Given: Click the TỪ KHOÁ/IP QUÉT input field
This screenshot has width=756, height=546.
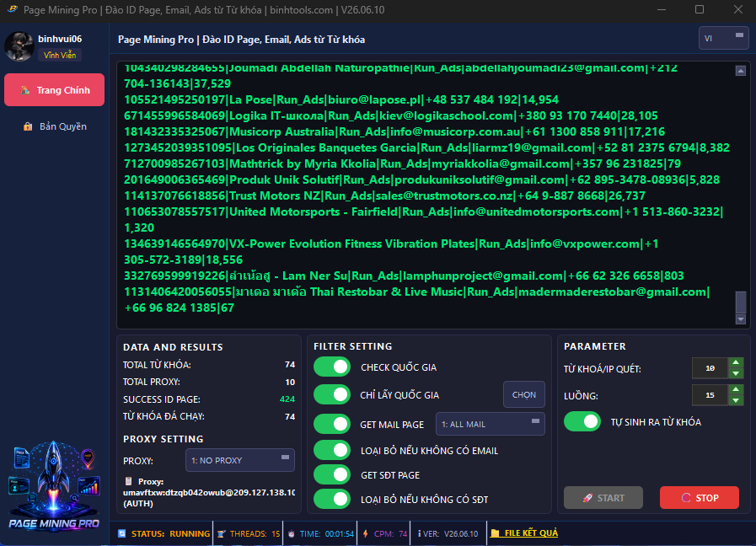Looking at the screenshot, I should (x=710, y=368).
